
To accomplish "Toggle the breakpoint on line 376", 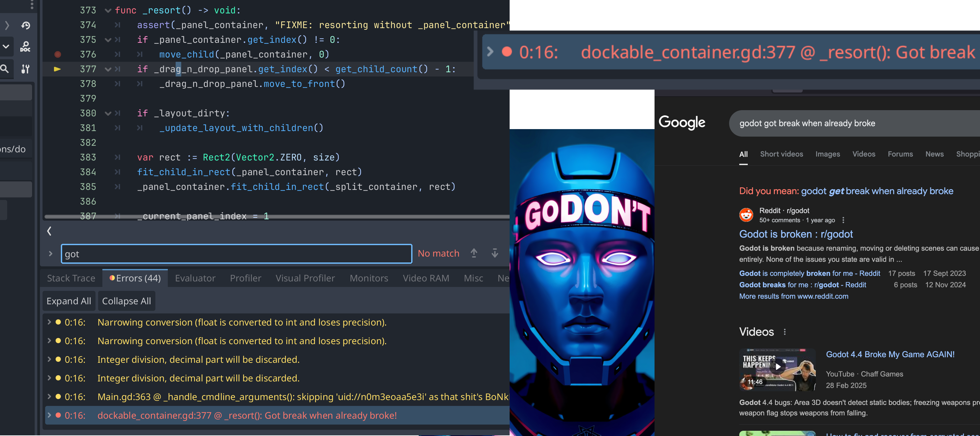I will click(x=58, y=54).
